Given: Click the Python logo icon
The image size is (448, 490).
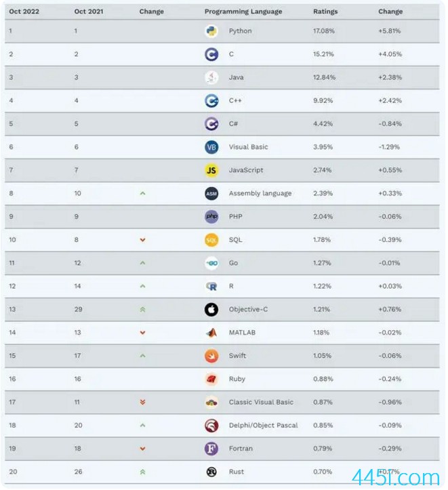Looking at the screenshot, I should [x=211, y=31].
